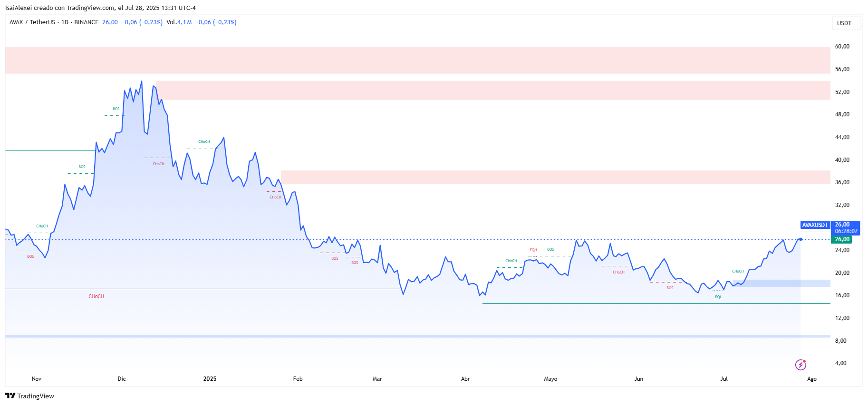Viewport: 868px width, 405px height.
Task: Click the header price value 26,00
Action: click(110, 22)
